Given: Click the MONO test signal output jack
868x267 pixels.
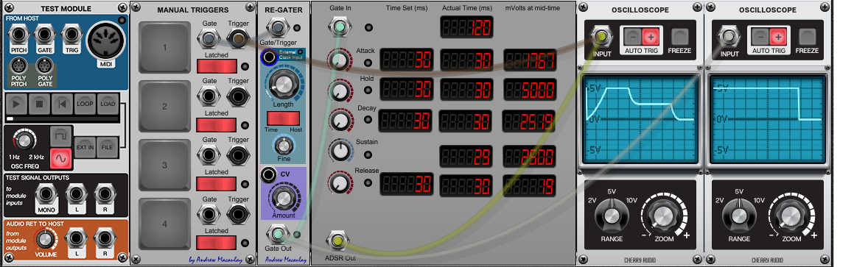Looking at the screenshot, I should click(x=47, y=195).
